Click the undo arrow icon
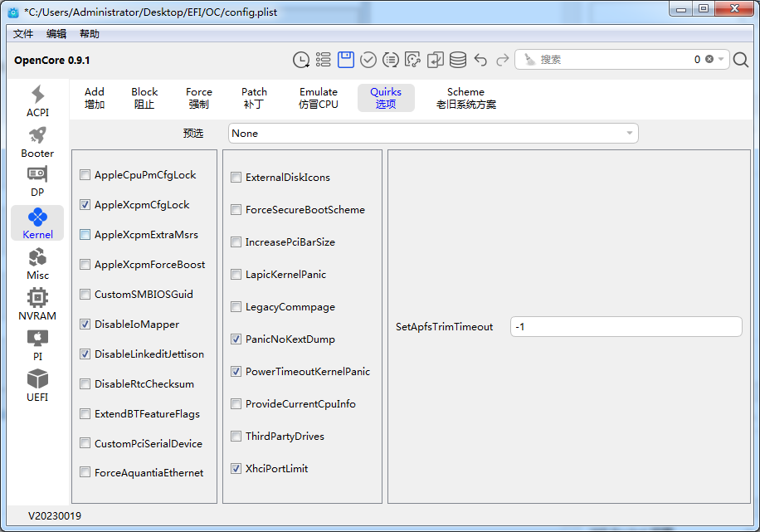This screenshot has height=532, width=760. pyautogui.click(x=480, y=60)
